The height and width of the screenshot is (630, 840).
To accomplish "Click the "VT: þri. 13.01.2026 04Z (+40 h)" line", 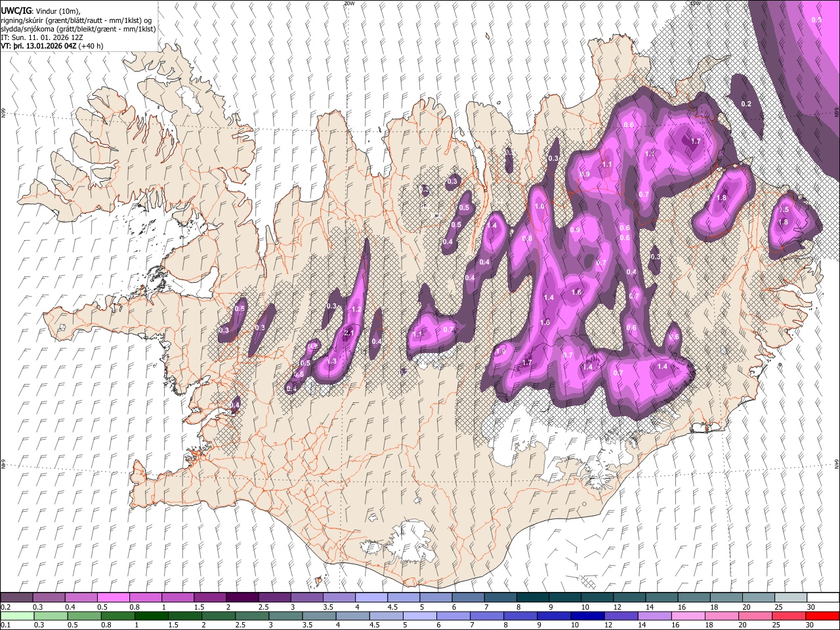I will 52,46.
